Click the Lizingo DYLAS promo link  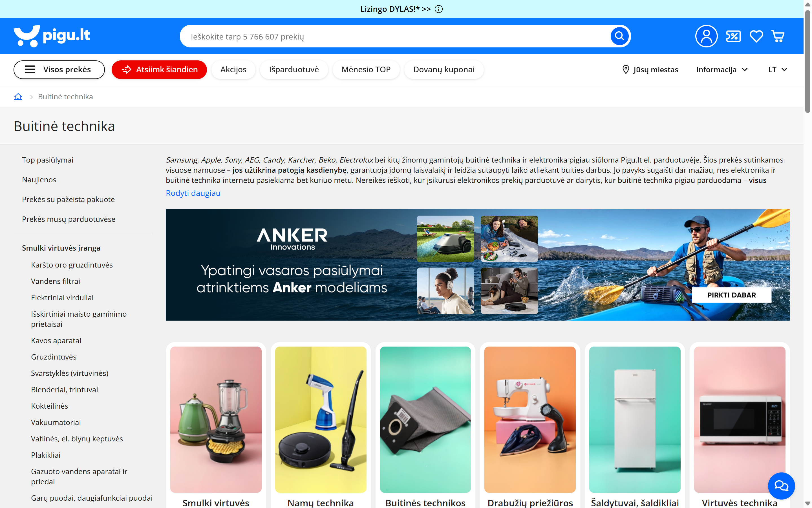pyautogui.click(x=395, y=9)
